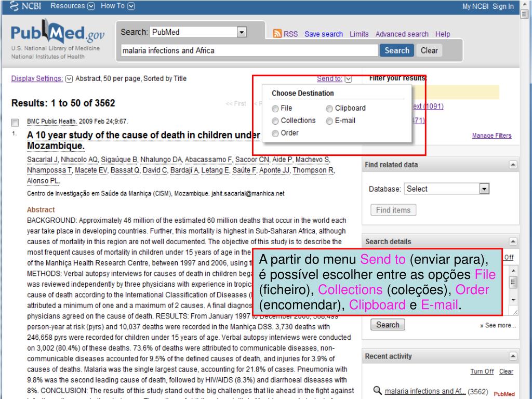Collapse the Find related data panel

tap(513, 165)
